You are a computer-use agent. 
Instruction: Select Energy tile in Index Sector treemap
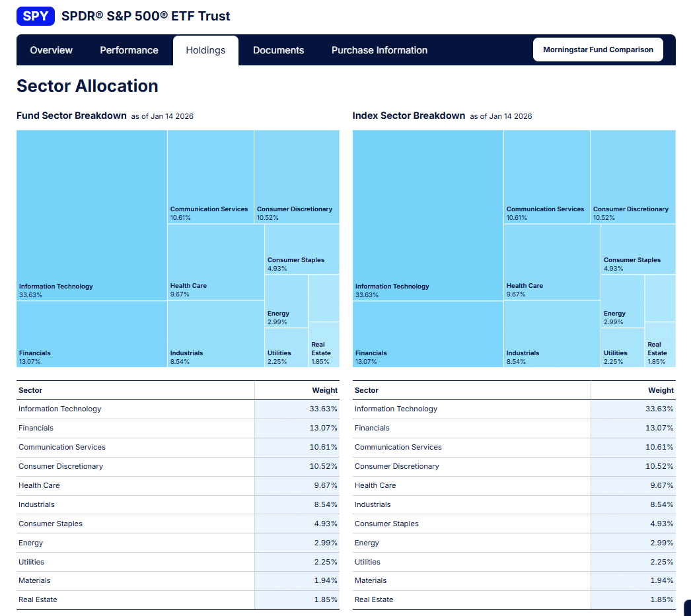622,301
